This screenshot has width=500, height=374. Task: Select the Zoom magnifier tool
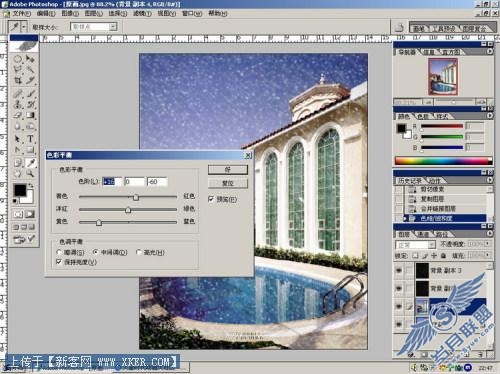30,173
